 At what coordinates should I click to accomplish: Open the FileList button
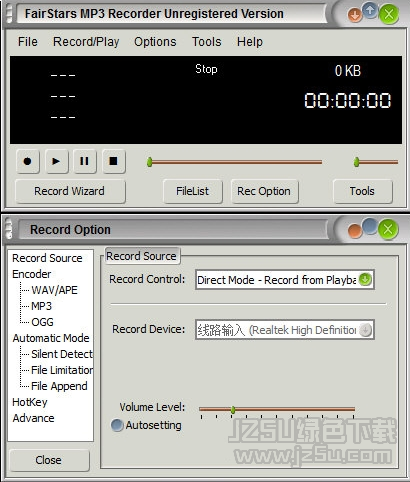(x=193, y=191)
